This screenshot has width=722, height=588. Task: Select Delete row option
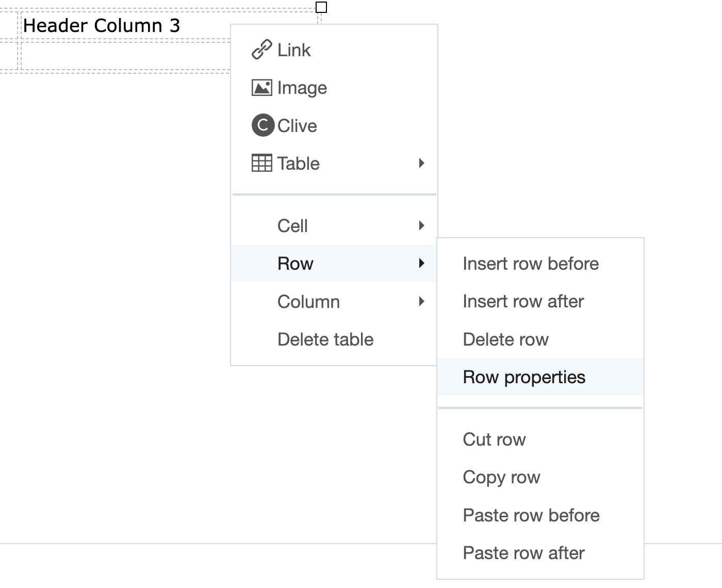(x=506, y=339)
